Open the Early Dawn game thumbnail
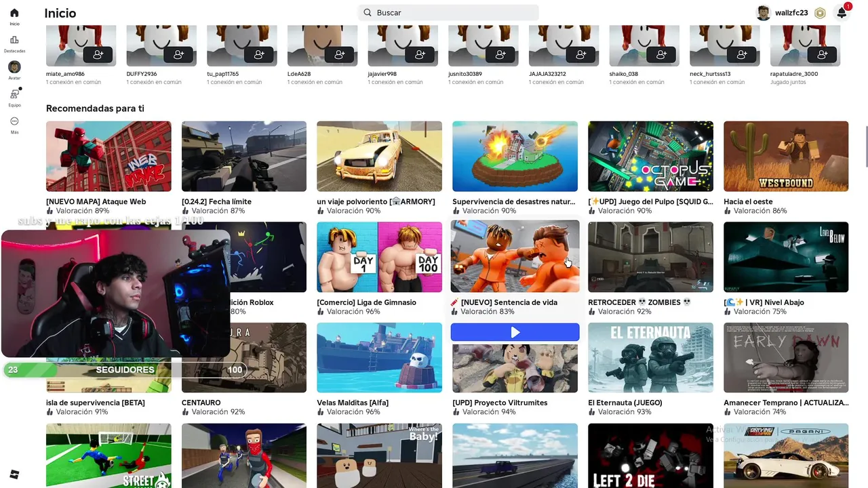Image resolution: width=868 pixels, height=488 pixels. coord(786,357)
